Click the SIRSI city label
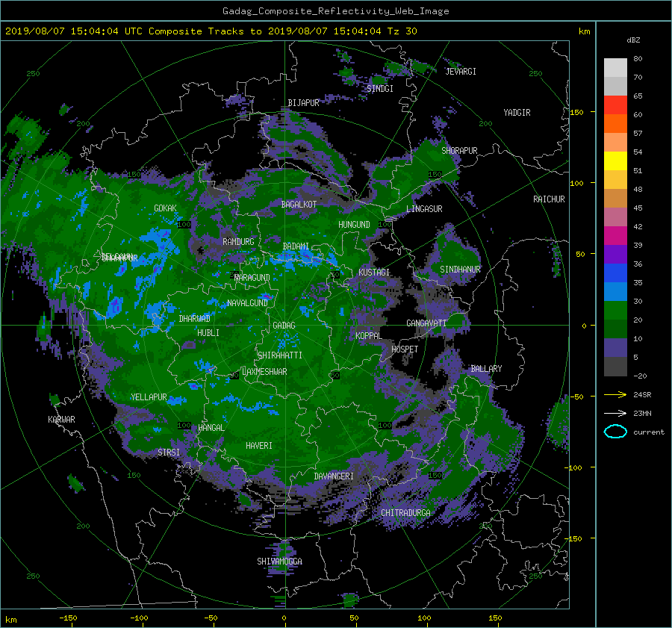 169,453
